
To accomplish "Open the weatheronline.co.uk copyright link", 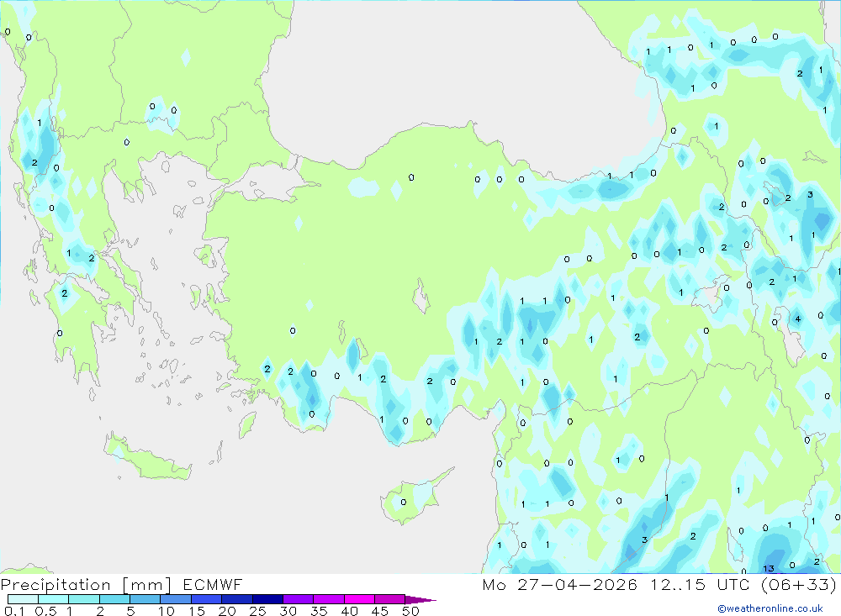I will [x=770, y=608].
